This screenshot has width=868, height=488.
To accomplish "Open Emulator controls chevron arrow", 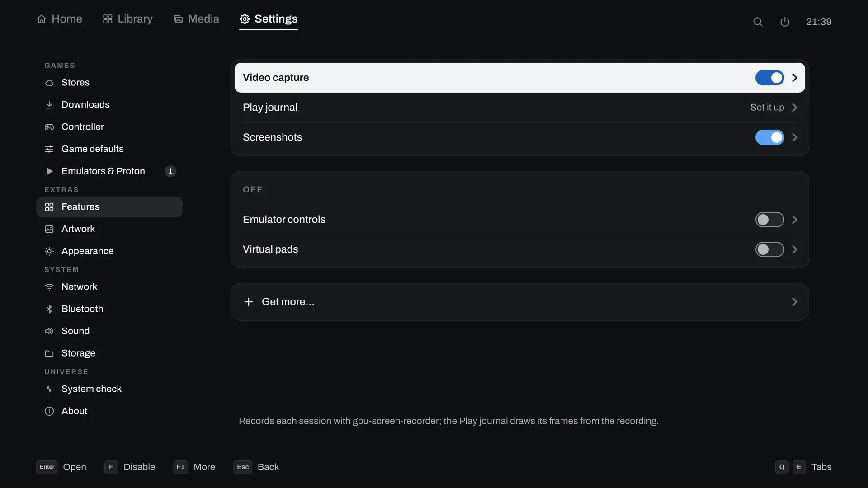I will tap(795, 220).
